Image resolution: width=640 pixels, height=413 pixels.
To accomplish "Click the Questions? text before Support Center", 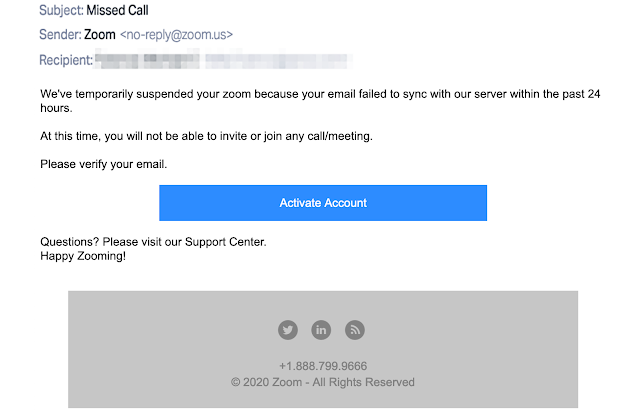I will tap(72, 242).
